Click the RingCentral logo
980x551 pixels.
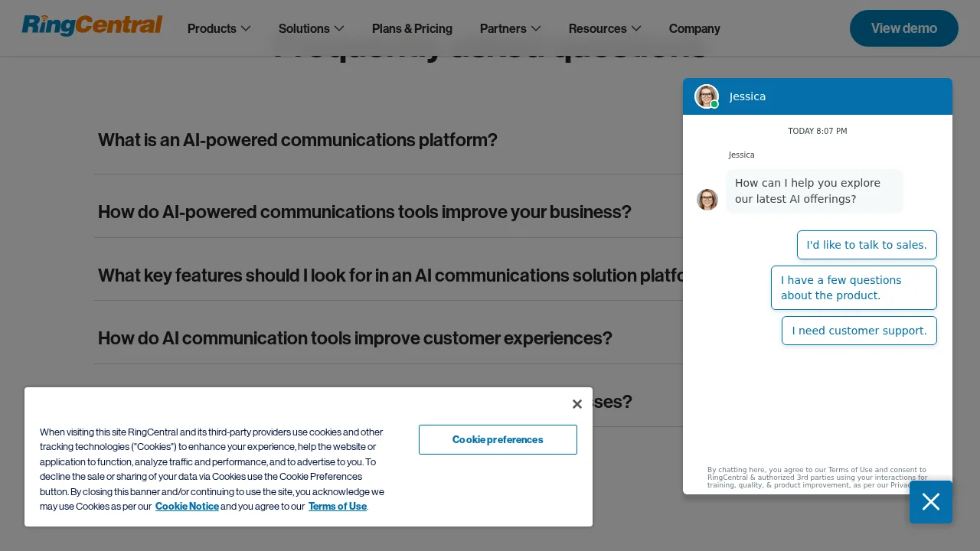pos(92,25)
